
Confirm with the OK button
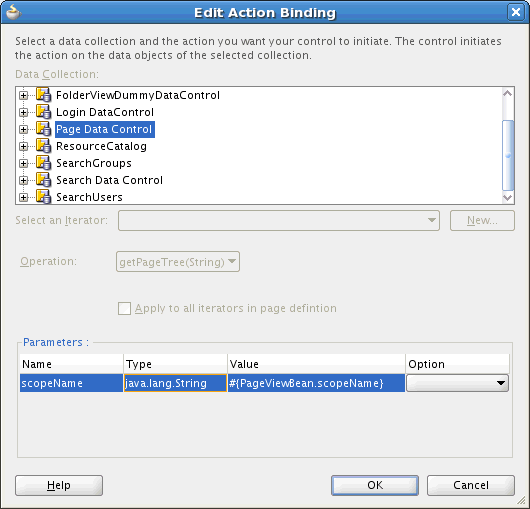pos(375,485)
